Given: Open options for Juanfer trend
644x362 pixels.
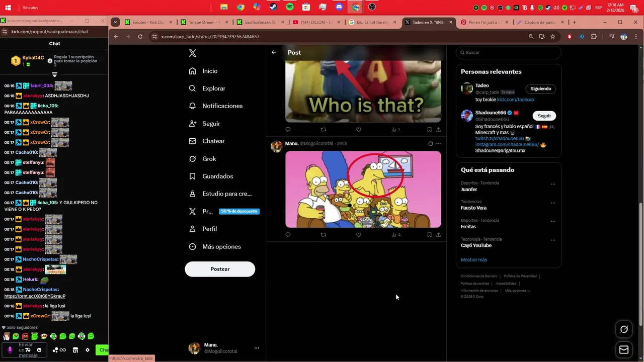Looking at the screenshot, I should tap(553, 184).
